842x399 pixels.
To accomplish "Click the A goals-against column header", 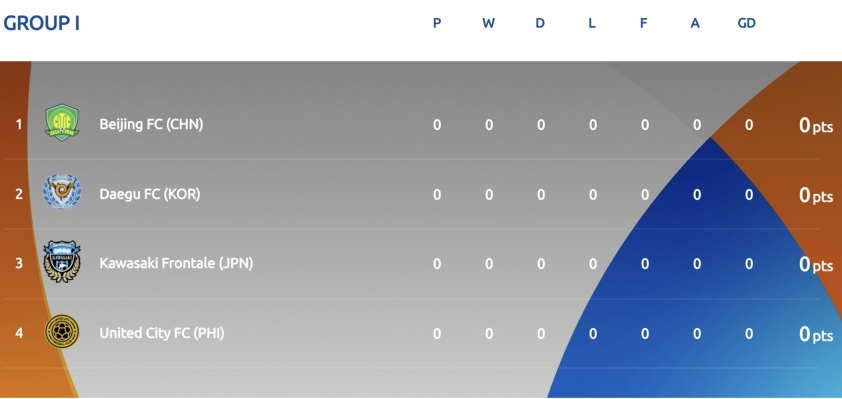I will pos(695,23).
